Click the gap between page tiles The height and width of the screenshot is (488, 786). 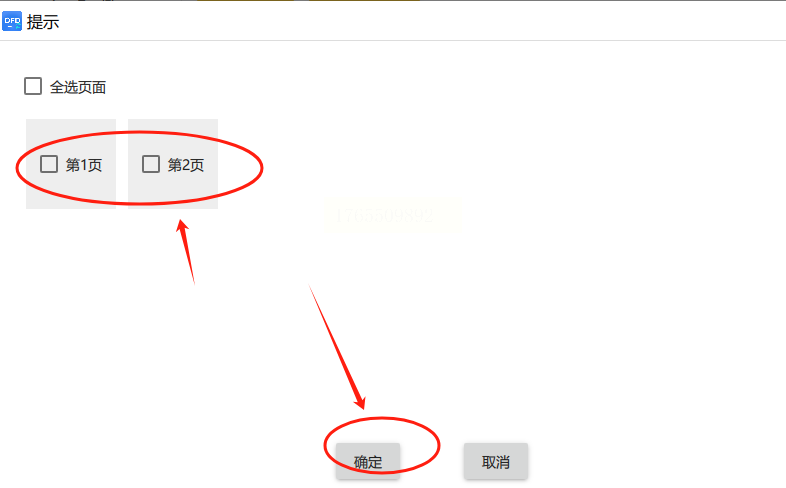122,164
